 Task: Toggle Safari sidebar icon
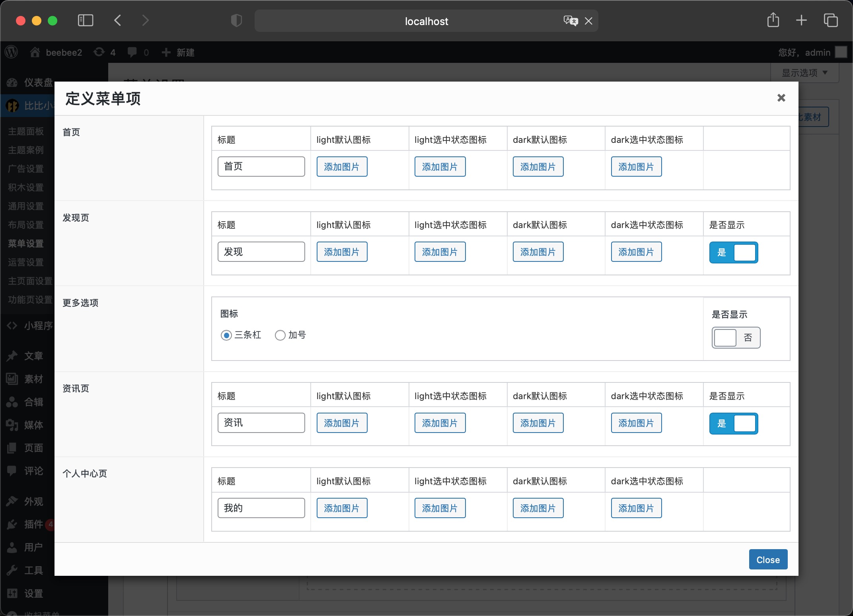click(x=85, y=20)
